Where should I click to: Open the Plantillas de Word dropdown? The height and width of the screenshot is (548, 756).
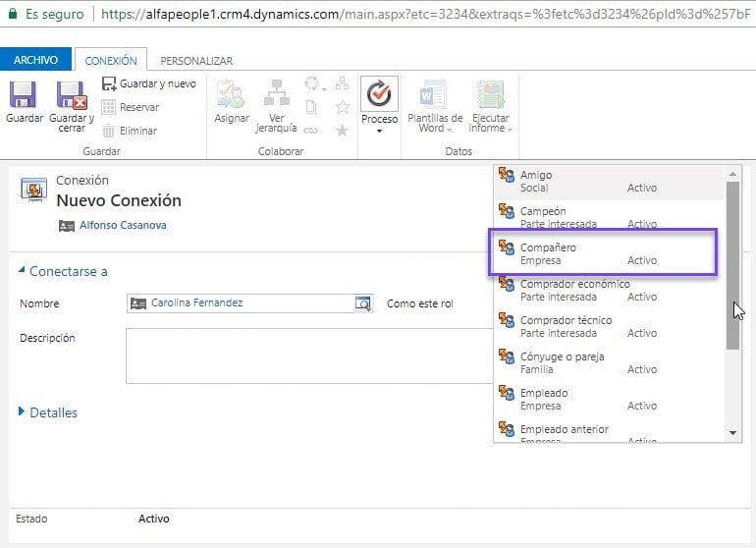449,130
